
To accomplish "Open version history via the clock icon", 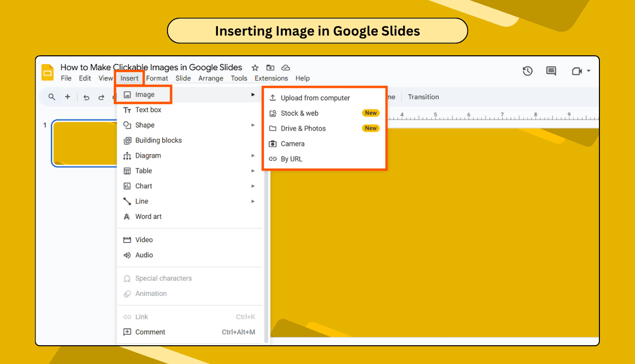I will coord(527,71).
